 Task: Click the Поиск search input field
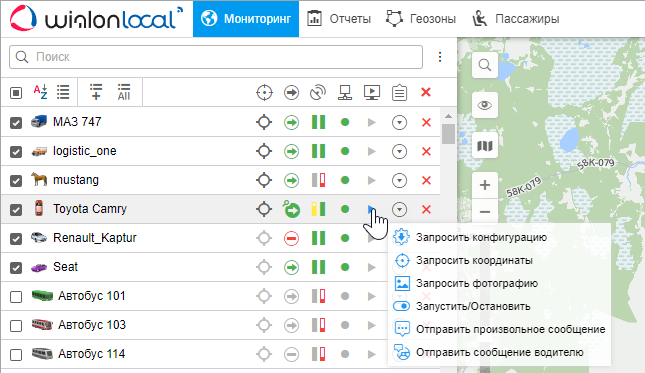click(216, 57)
